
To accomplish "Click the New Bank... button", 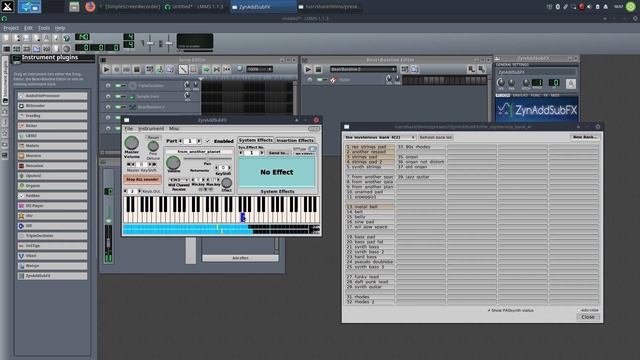I will (x=584, y=137).
